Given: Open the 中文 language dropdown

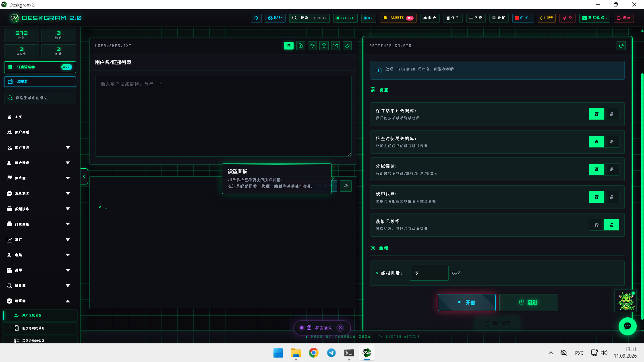Looking at the screenshot, I should coord(523,18).
